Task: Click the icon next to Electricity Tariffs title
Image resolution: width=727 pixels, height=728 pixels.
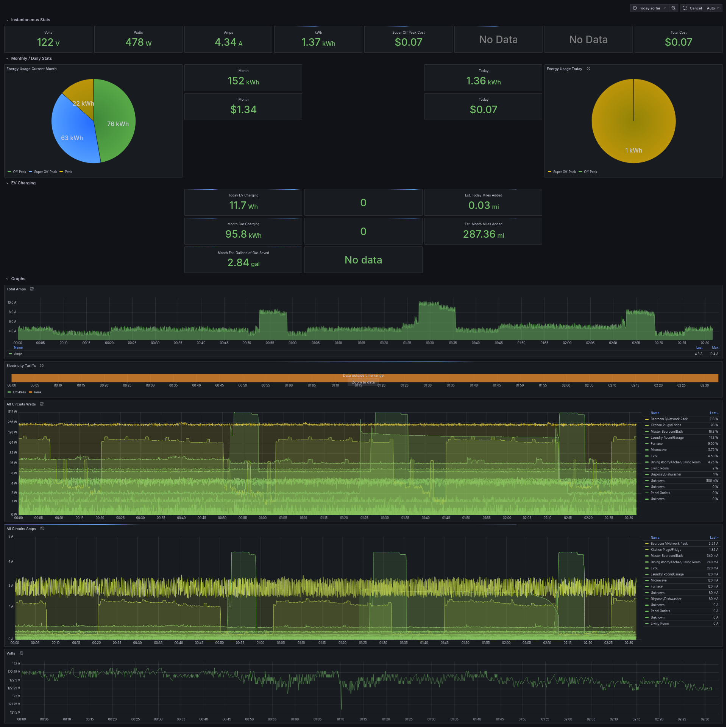Action: [42, 366]
